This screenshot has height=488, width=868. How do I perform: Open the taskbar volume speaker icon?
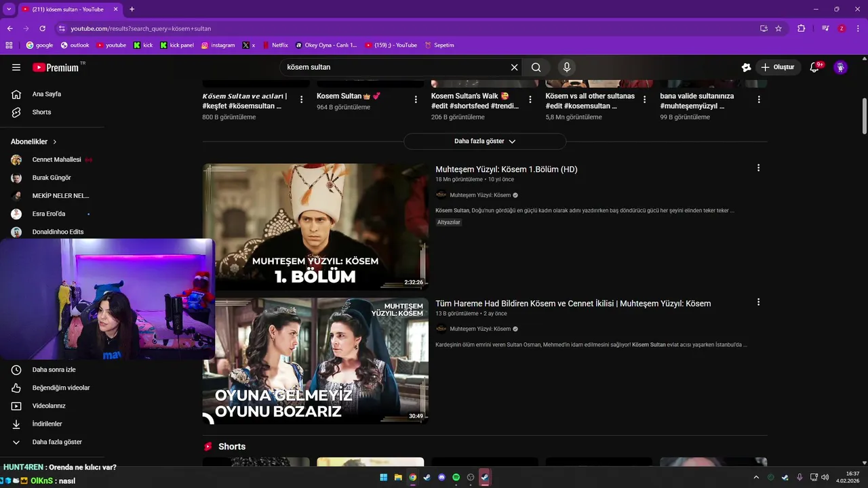tap(825, 477)
